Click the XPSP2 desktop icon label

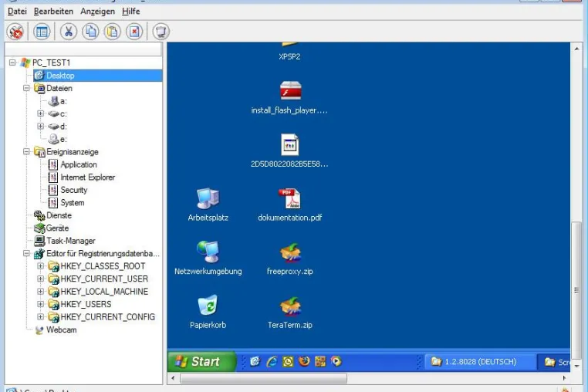289,56
